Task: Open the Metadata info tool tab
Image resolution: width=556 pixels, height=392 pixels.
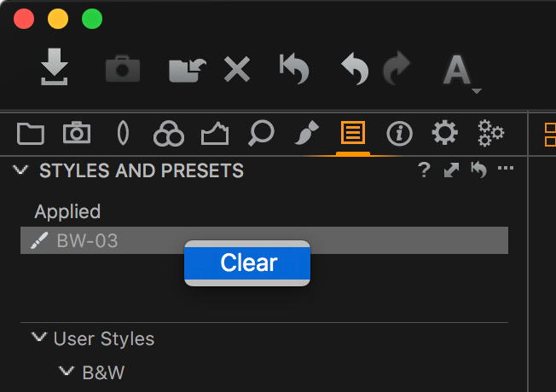Action: [x=399, y=134]
